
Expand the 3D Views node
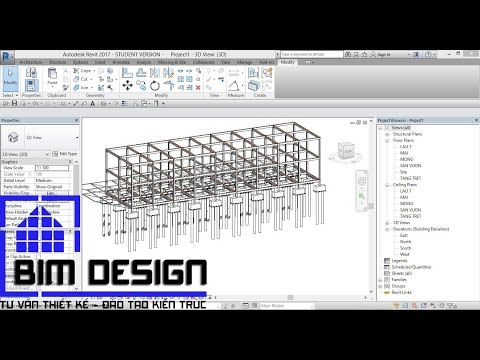click(x=387, y=223)
